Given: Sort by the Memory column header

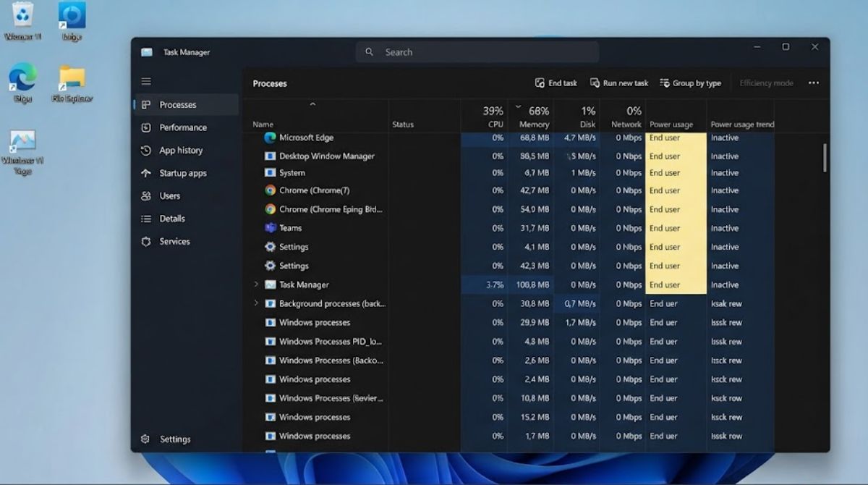Looking at the screenshot, I should (534, 117).
